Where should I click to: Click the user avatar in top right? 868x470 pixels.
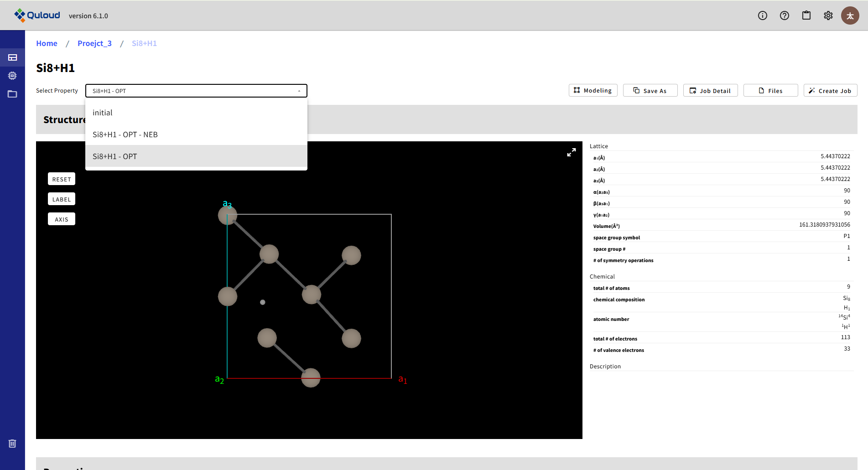850,15
